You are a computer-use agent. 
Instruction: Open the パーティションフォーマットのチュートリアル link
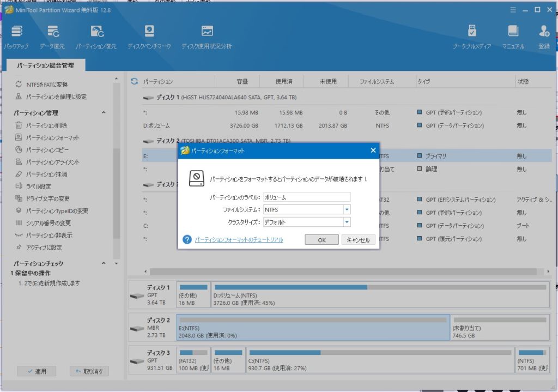coord(239,240)
